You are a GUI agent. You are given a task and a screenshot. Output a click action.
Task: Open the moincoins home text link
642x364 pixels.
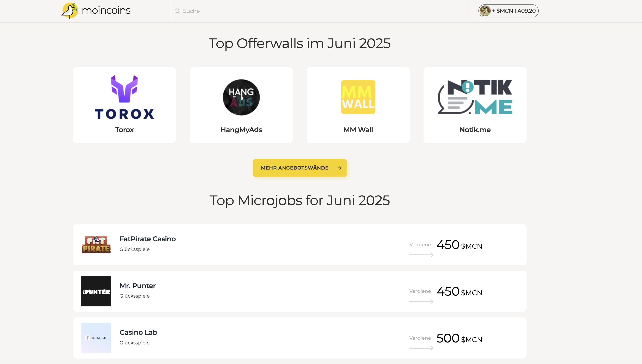(x=106, y=11)
